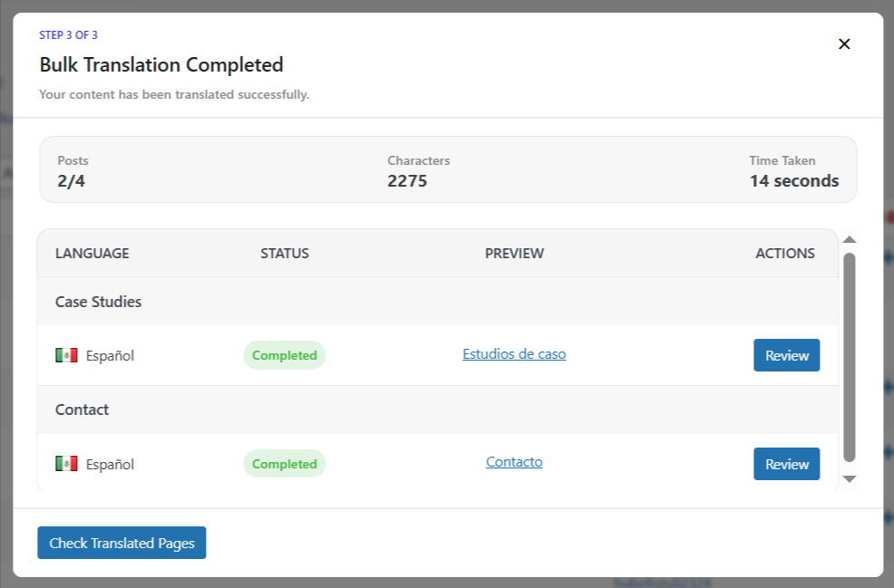This screenshot has width=894, height=588.
Task: Review the Contact Español translation
Action: click(786, 464)
